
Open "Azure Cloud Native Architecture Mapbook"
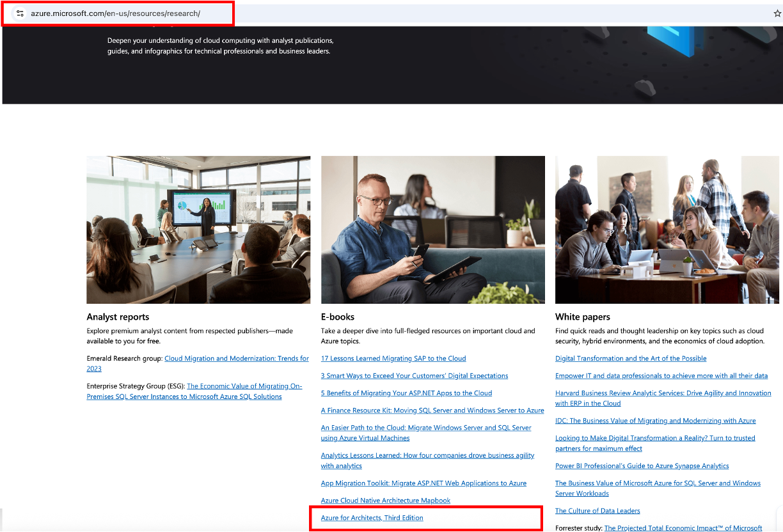pos(385,500)
